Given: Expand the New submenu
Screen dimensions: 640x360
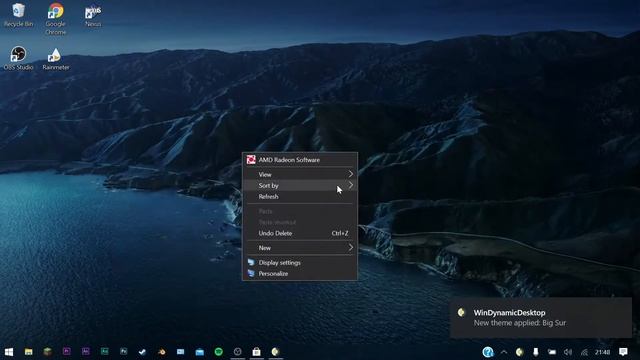Looking at the screenshot, I should 300,248.
